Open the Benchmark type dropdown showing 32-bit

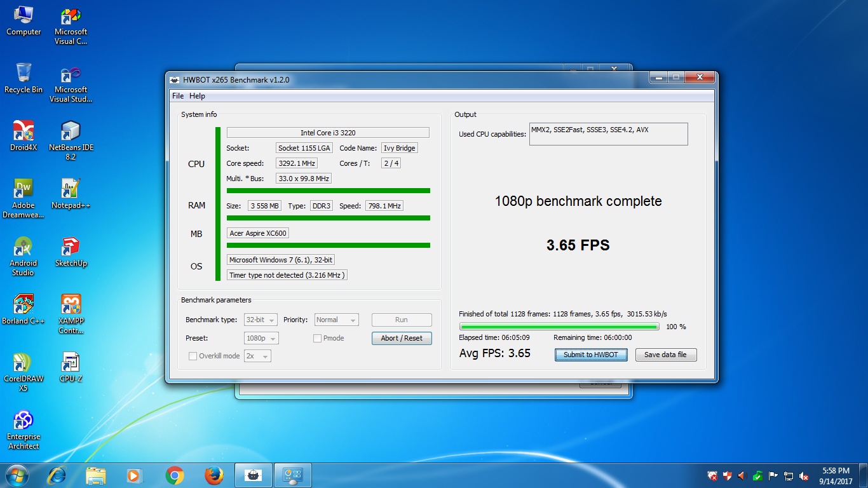click(261, 320)
